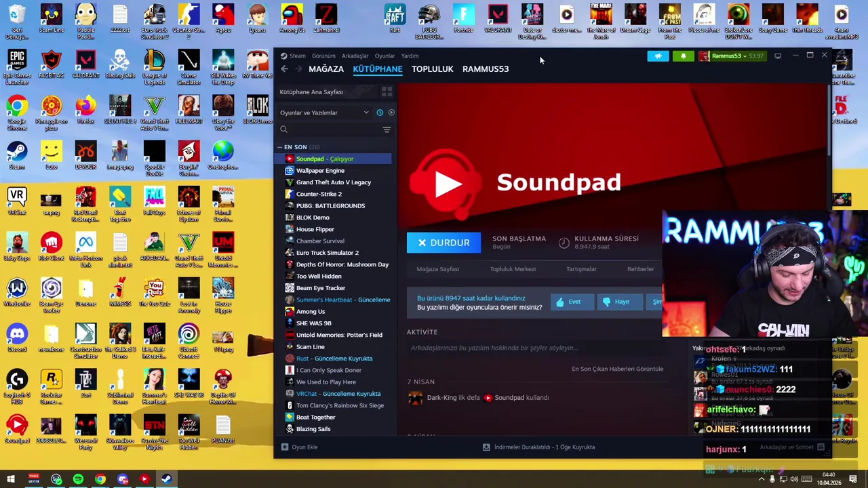This screenshot has width=868, height=488.
Task: Stop Soundpad with DURDUR button
Action: click(443, 243)
